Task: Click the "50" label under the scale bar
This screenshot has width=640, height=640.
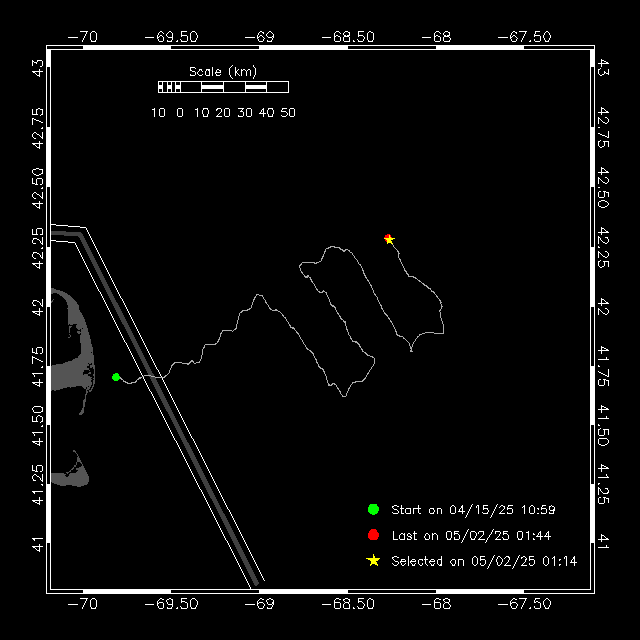Action: 288,113
